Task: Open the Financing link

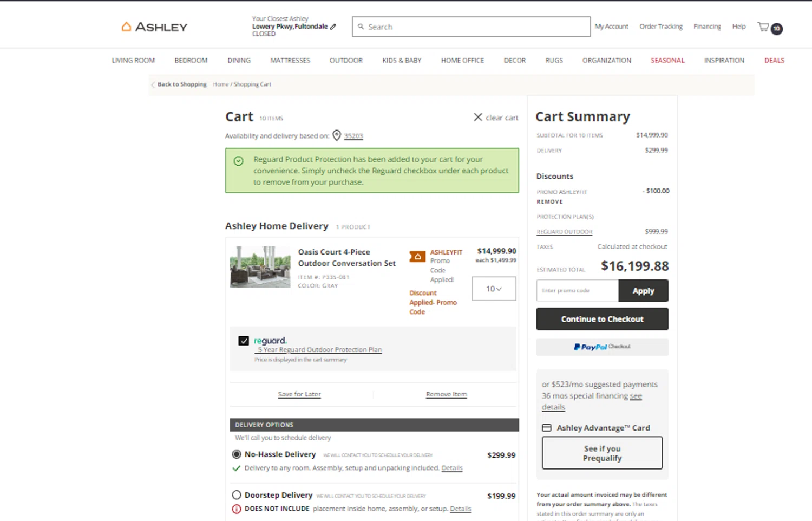Action: click(x=707, y=26)
